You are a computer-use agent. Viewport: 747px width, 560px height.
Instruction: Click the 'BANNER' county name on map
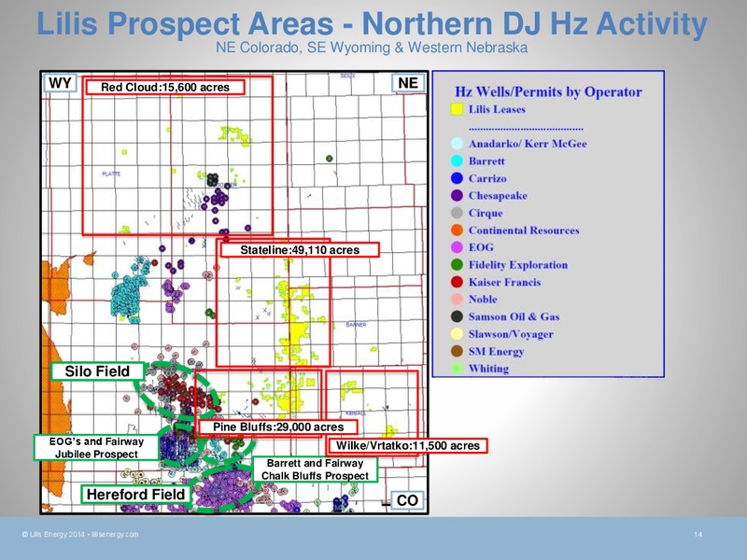tap(356, 324)
